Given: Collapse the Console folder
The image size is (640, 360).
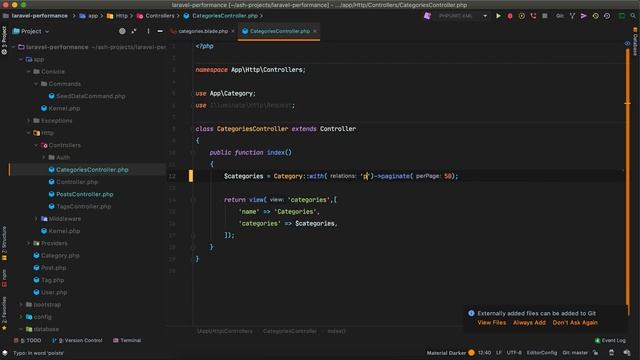Looking at the screenshot, I should click(x=29, y=72).
